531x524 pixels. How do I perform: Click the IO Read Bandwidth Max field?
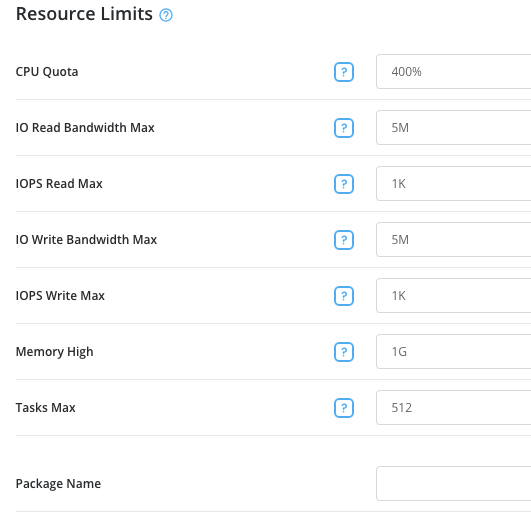click(453, 127)
